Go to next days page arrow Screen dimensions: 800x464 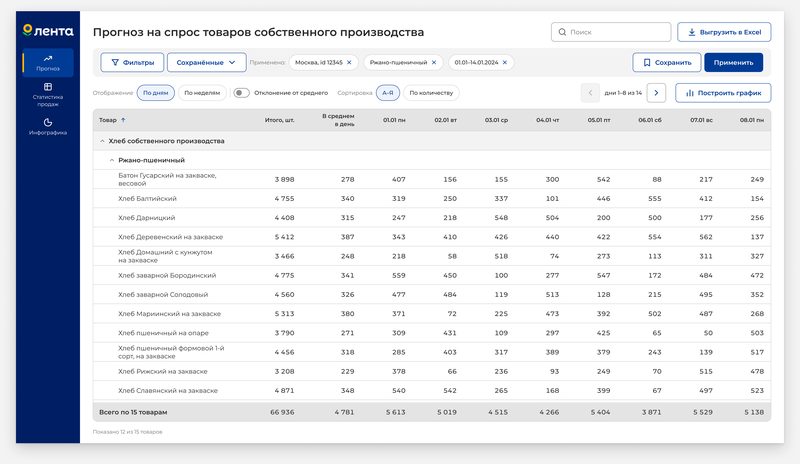656,93
